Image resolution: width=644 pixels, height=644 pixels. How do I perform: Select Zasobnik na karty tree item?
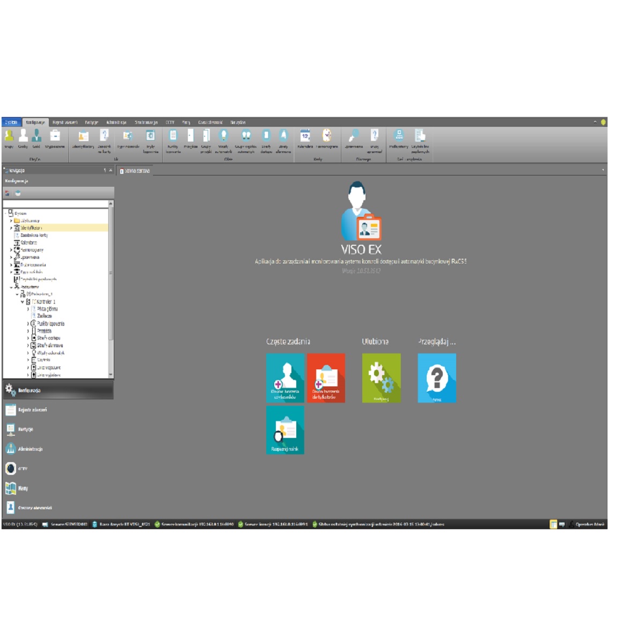(34, 235)
